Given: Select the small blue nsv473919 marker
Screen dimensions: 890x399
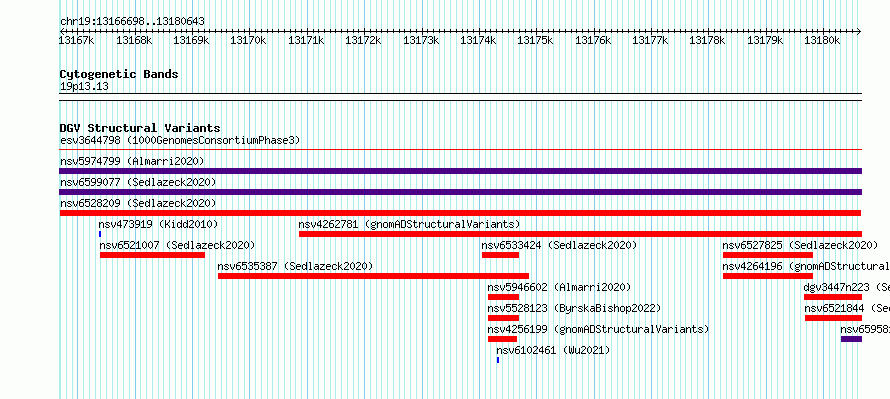Looking at the screenshot, I should point(100,234).
